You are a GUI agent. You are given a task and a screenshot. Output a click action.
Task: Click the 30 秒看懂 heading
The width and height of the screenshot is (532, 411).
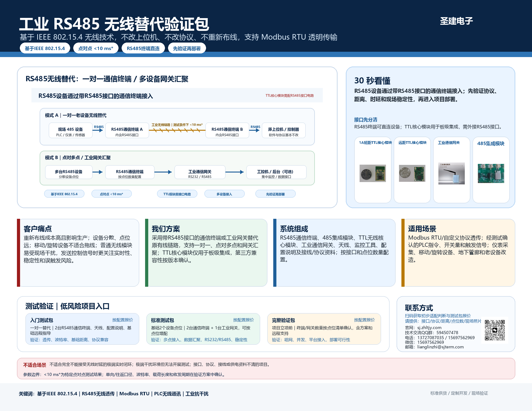point(372,81)
